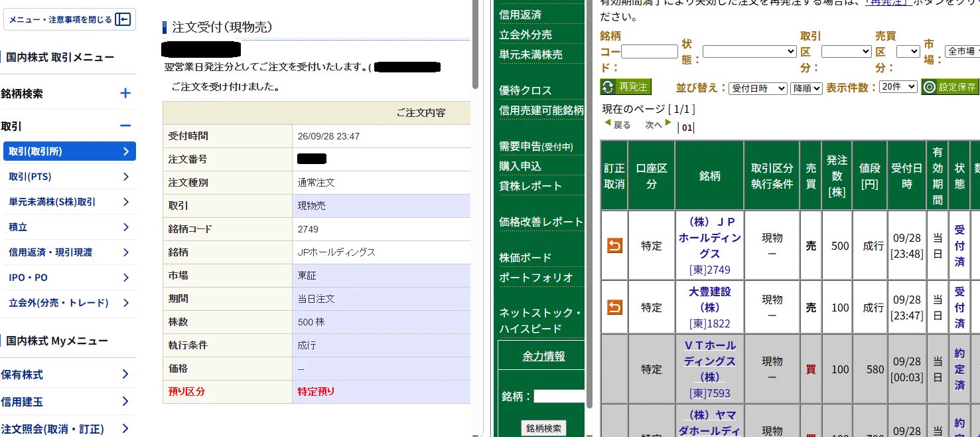Open 貸株レポート in green sidebar

point(531,186)
